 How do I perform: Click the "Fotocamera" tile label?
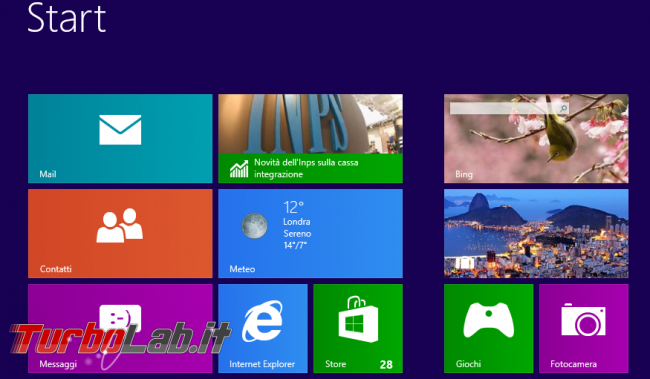pyautogui.click(x=573, y=364)
